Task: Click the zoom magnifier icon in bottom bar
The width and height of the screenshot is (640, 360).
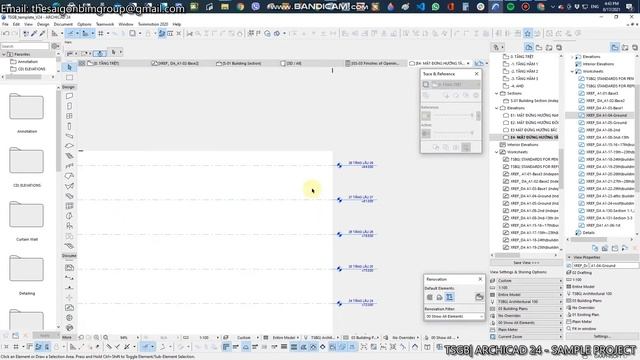Action: pos(106,338)
